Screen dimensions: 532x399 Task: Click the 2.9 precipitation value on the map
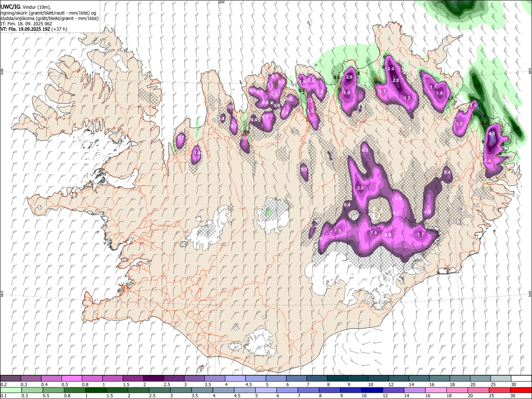tap(349, 77)
